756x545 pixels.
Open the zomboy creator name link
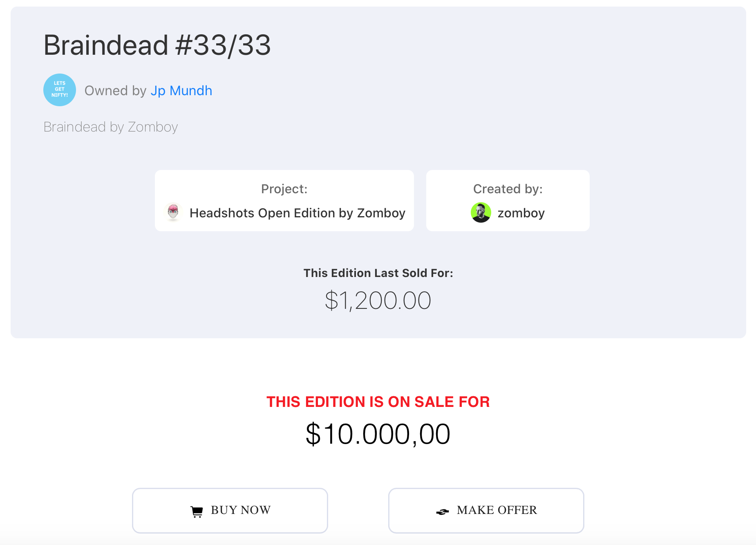(521, 213)
